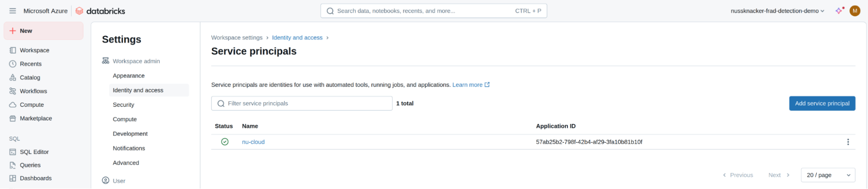
Task: Click the Marketplace icon in the sidebar
Action: click(13, 118)
